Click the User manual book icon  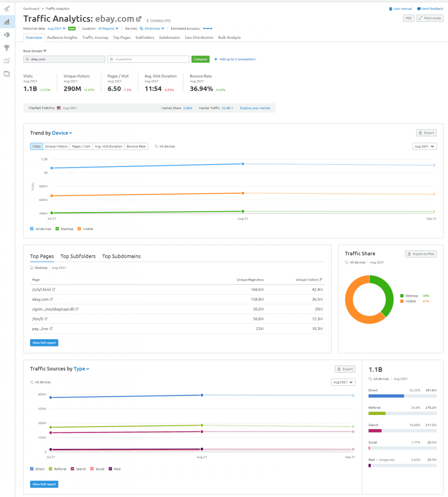point(391,9)
